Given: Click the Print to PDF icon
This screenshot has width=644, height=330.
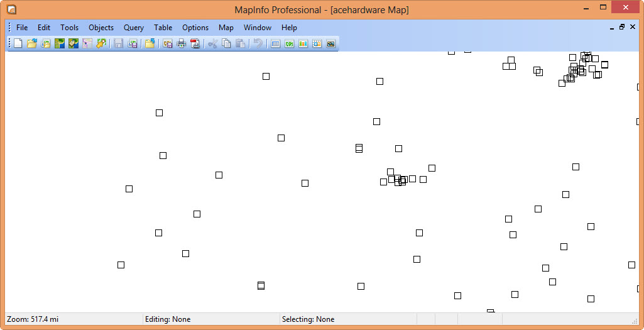Looking at the screenshot, I should (195, 43).
